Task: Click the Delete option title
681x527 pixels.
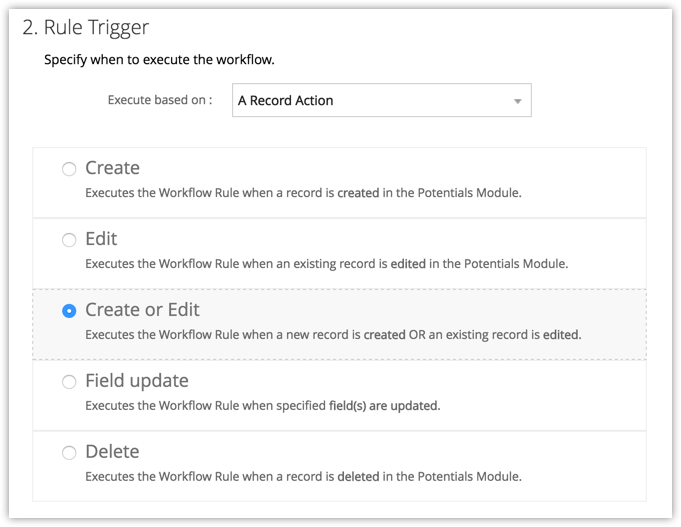Action: pyautogui.click(x=112, y=452)
